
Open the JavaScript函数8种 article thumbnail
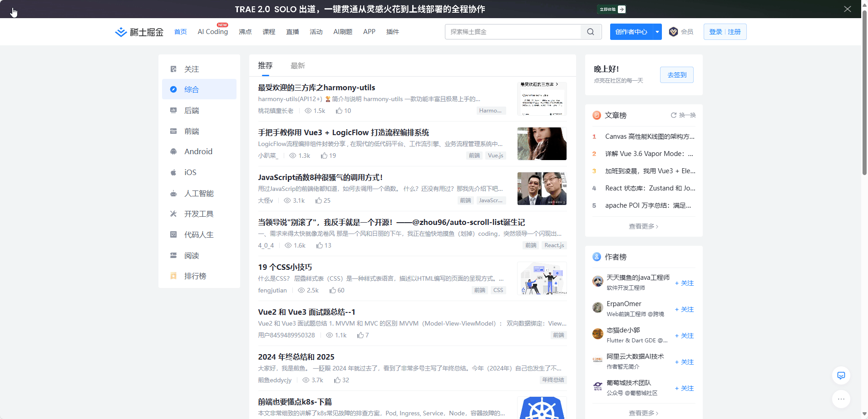542,189
